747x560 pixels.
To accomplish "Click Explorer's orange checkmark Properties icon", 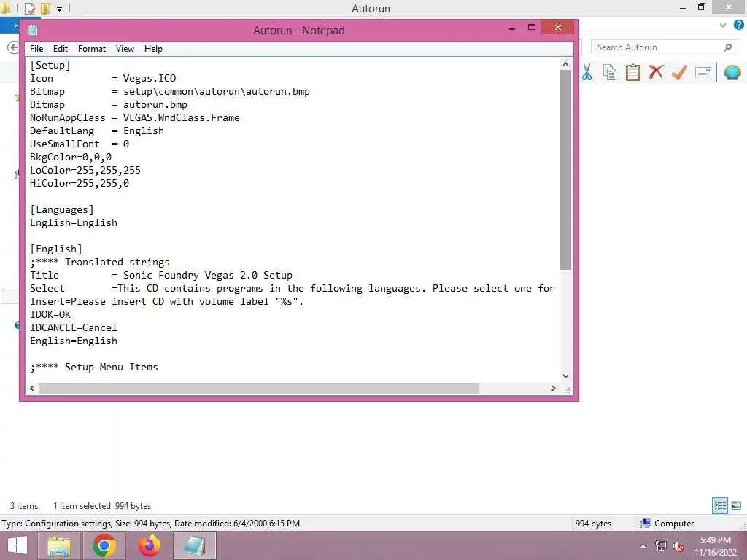I will click(679, 72).
